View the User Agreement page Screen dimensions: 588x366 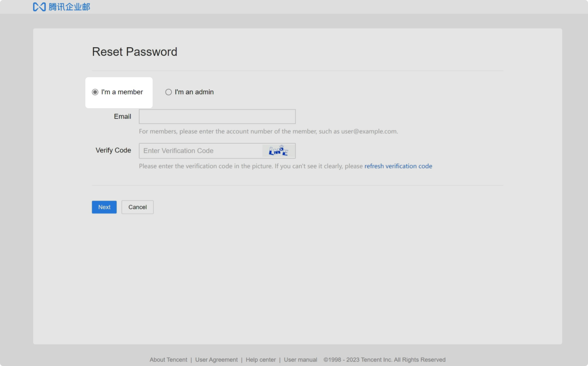click(x=217, y=359)
